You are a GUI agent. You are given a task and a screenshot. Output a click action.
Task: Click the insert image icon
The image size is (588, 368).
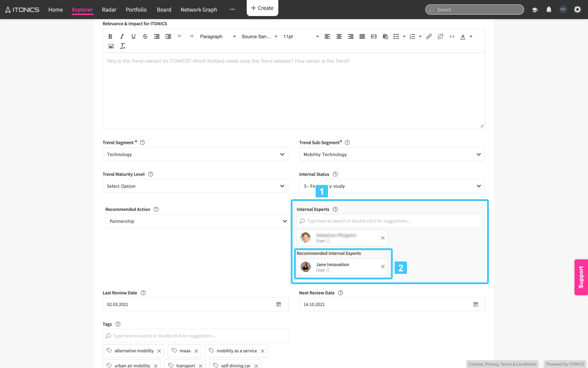click(x=111, y=46)
